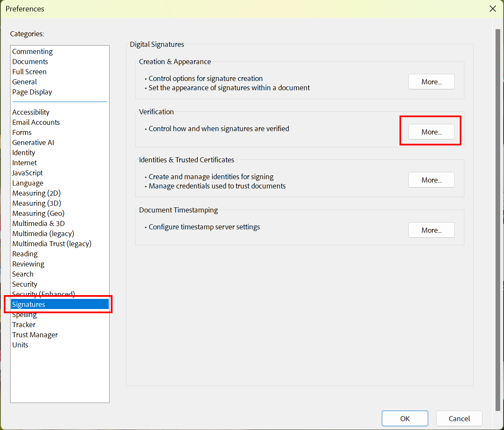Click the dialog's vertical scrollbar
This screenshot has height=430, width=504.
click(x=500, y=211)
